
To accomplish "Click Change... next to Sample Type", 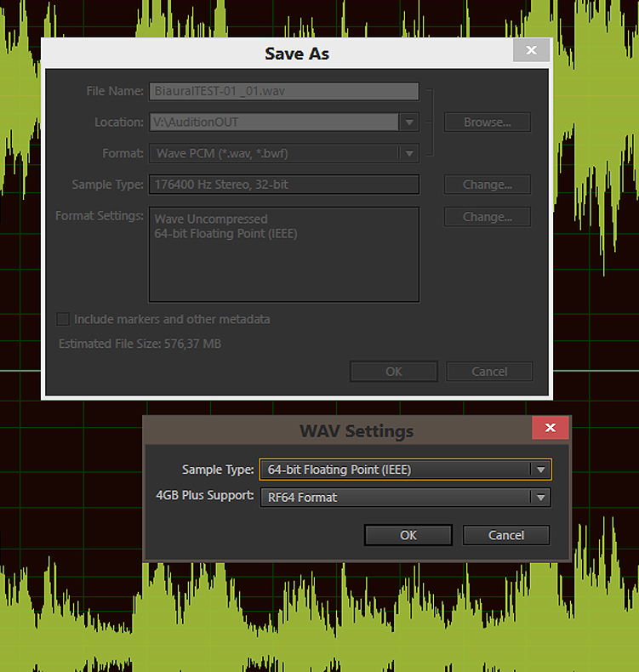I will (488, 185).
